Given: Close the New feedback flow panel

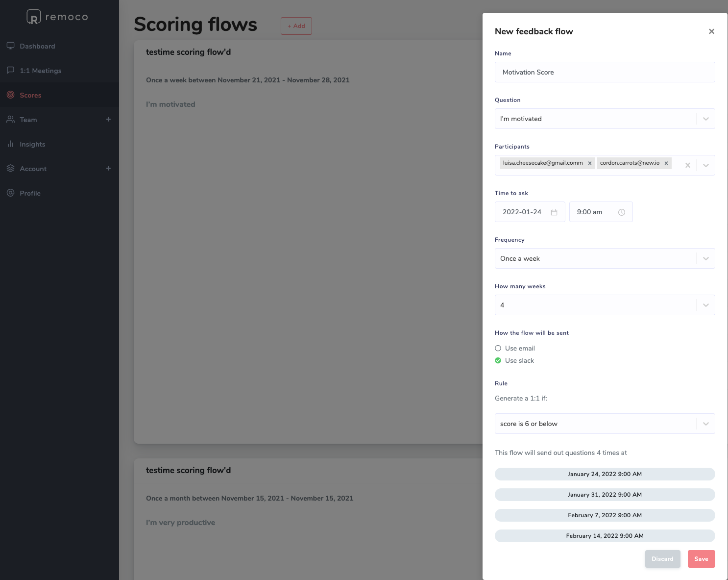Looking at the screenshot, I should (711, 31).
